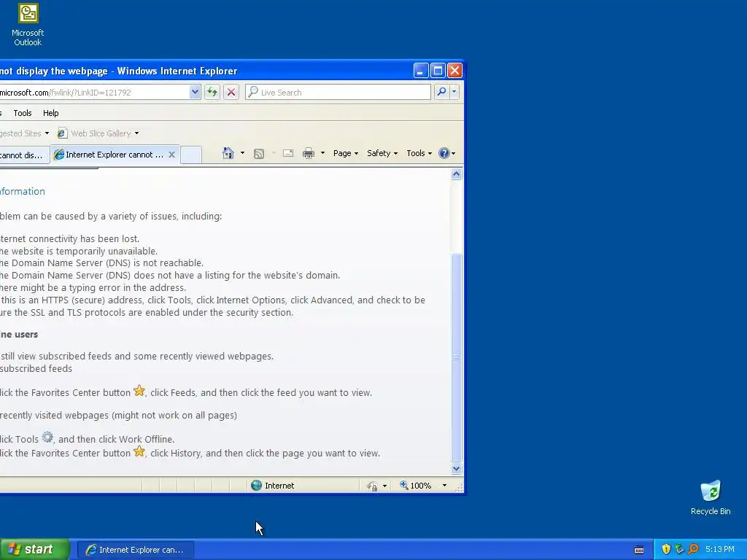747x560 pixels.
Task: Expand the Protected Mode dropdown arrow in status bar
Action: tap(384, 486)
